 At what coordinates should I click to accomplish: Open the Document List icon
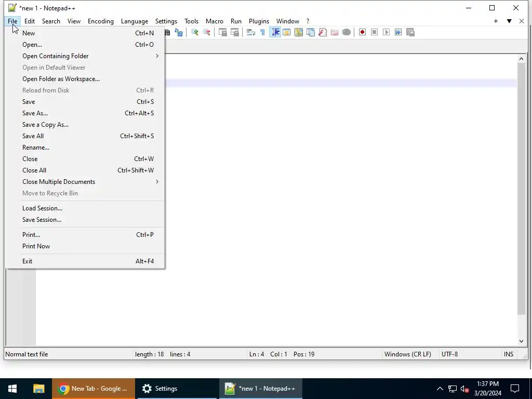pyautogui.click(x=311, y=32)
